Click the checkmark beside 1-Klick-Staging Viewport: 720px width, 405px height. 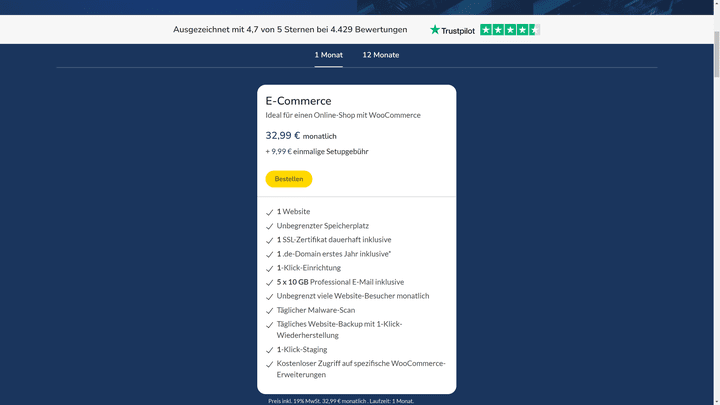pyautogui.click(x=270, y=350)
